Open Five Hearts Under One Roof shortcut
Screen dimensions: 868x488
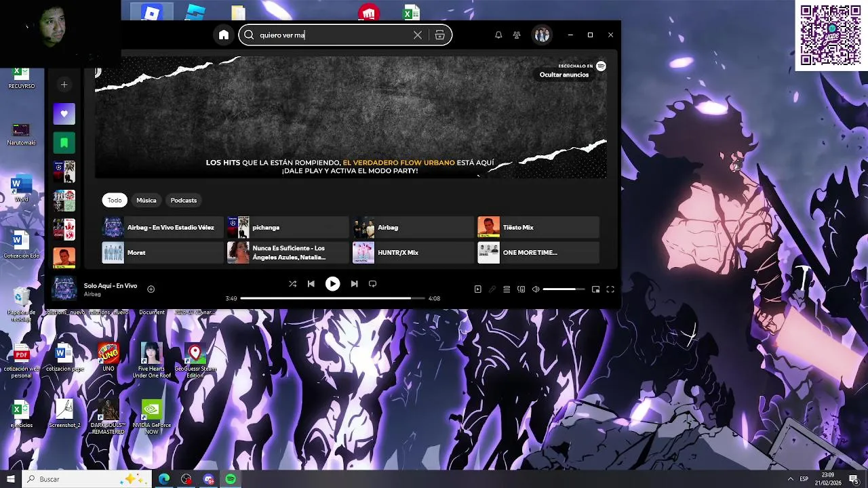(x=151, y=360)
